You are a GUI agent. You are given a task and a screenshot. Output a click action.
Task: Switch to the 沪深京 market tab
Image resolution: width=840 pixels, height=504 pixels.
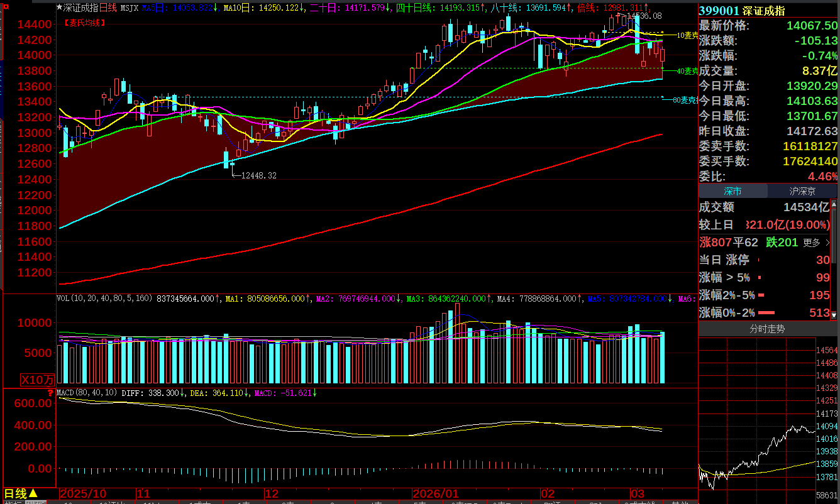pyautogui.click(x=802, y=191)
